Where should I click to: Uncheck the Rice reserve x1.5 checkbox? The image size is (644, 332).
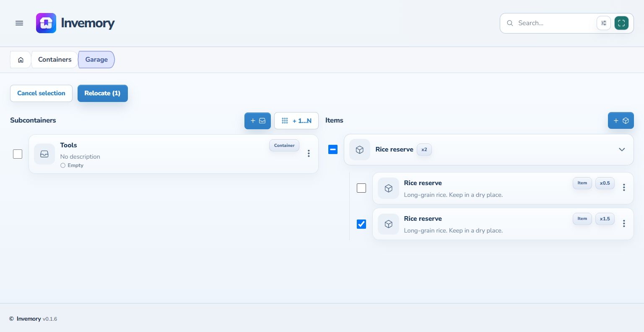[361, 224]
